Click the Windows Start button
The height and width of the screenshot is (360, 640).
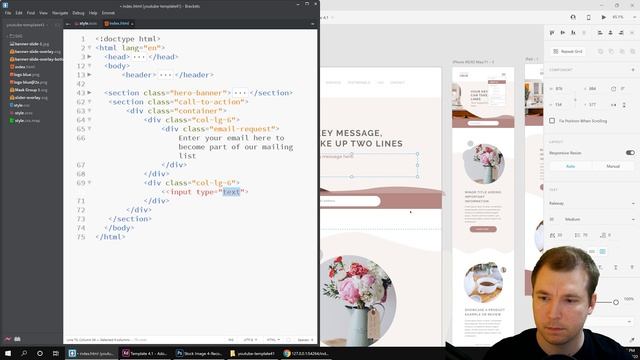(x=8, y=353)
